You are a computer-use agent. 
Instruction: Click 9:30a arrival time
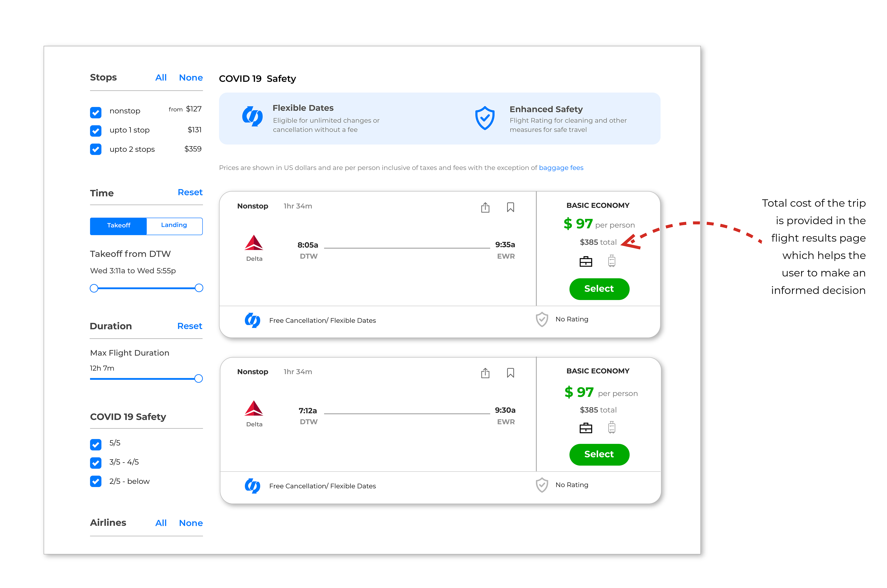pos(505,410)
